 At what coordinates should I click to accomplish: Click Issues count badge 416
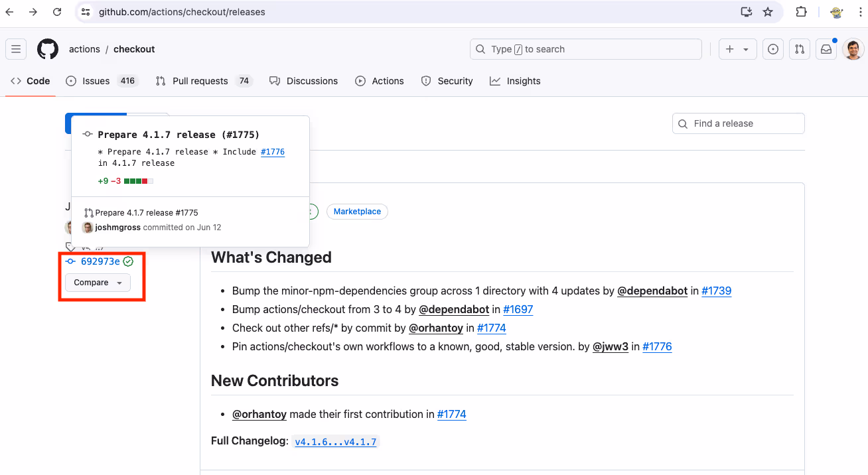point(127,81)
